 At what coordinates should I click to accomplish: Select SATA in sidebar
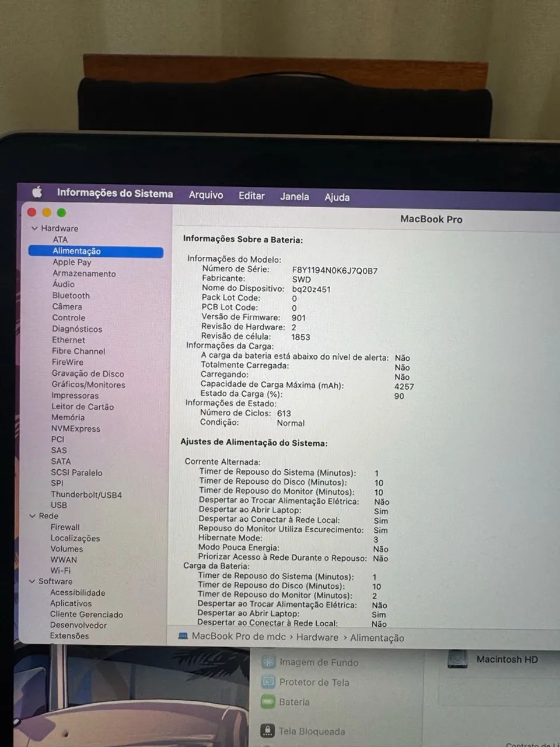(61, 461)
